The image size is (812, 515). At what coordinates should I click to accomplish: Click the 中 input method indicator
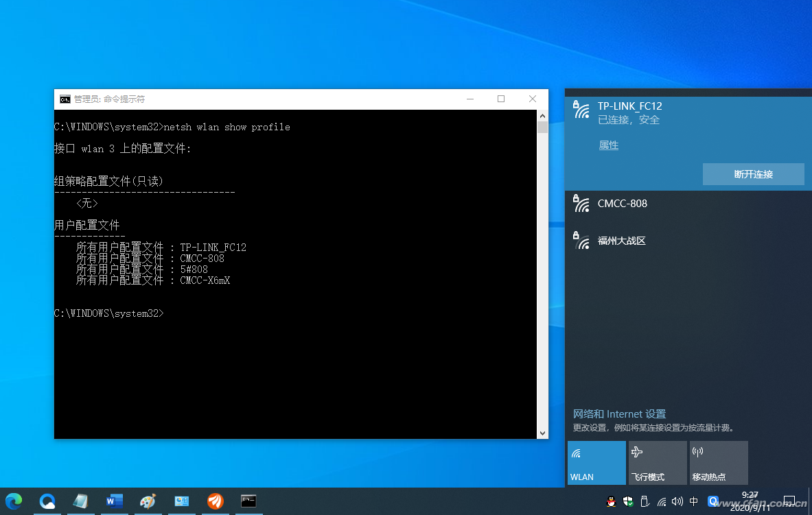[694, 501]
